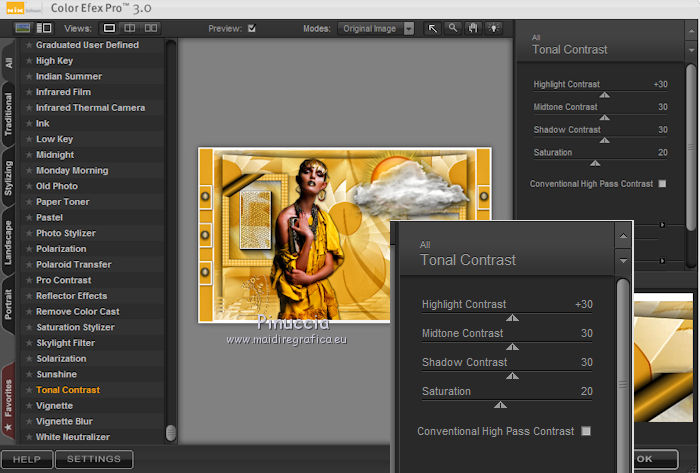Image resolution: width=700 pixels, height=473 pixels.
Task: Click the HELP button
Action: [27, 460]
